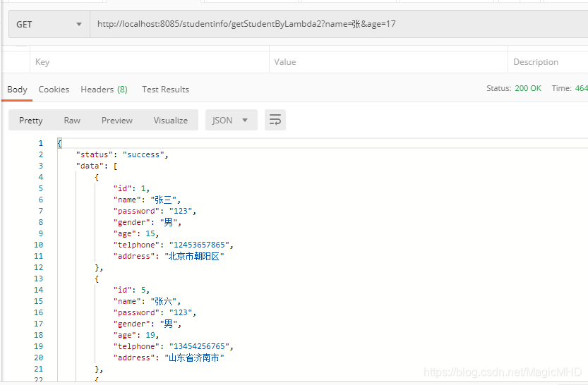Click the "data": [ line
The height and width of the screenshot is (385, 588).
[x=97, y=166]
